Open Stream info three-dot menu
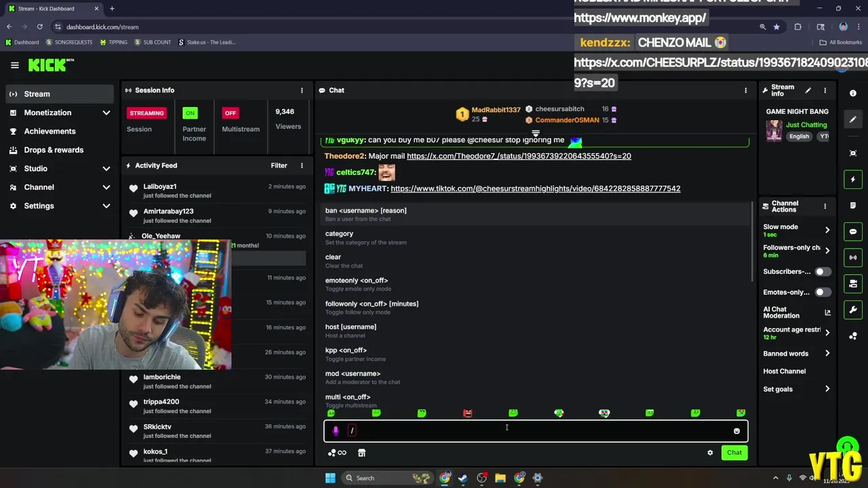Viewport: 868px width, 488px height. click(x=825, y=90)
